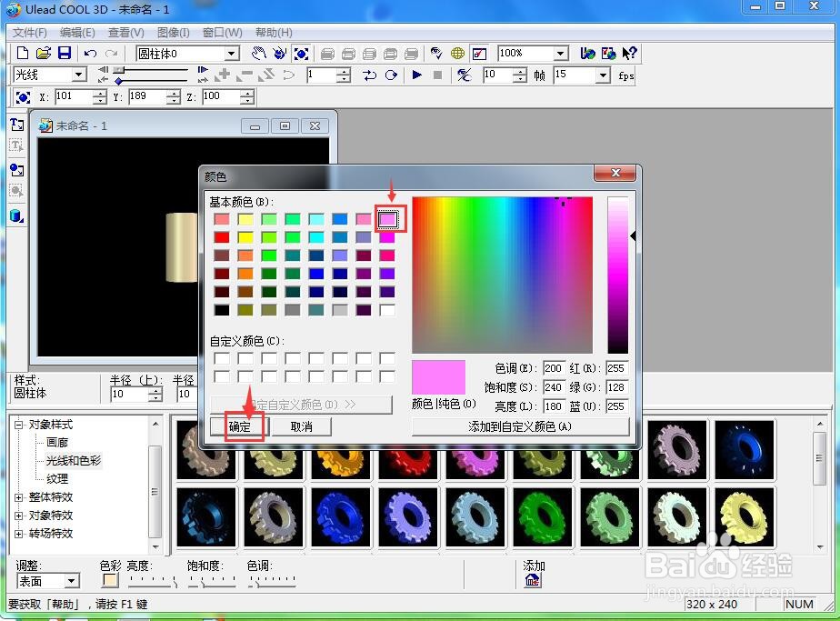Click the Open file icon
The height and width of the screenshot is (621, 840).
coord(44,53)
